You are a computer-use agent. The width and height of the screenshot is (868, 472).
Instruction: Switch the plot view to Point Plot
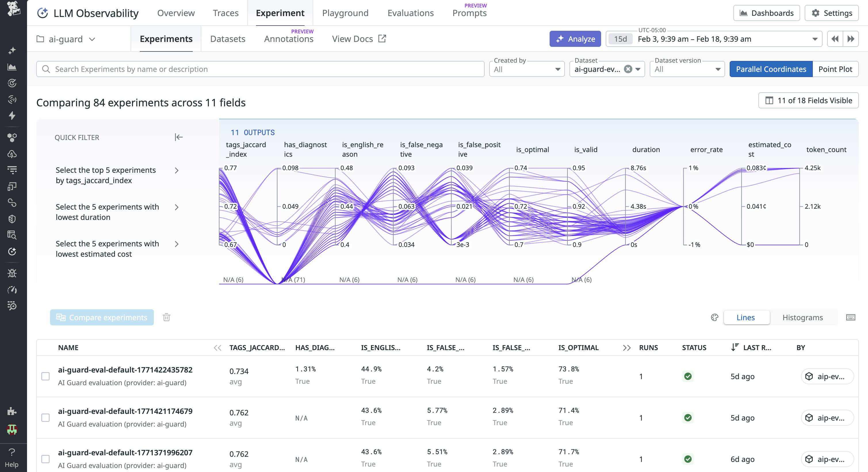click(835, 69)
